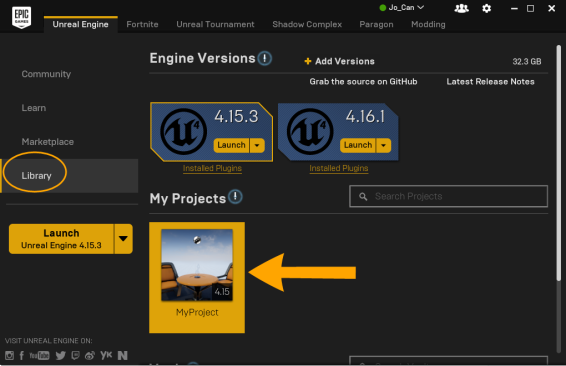Switch to the Fortnite tab
Image resolution: width=566 pixels, height=366 pixels.
click(142, 24)
